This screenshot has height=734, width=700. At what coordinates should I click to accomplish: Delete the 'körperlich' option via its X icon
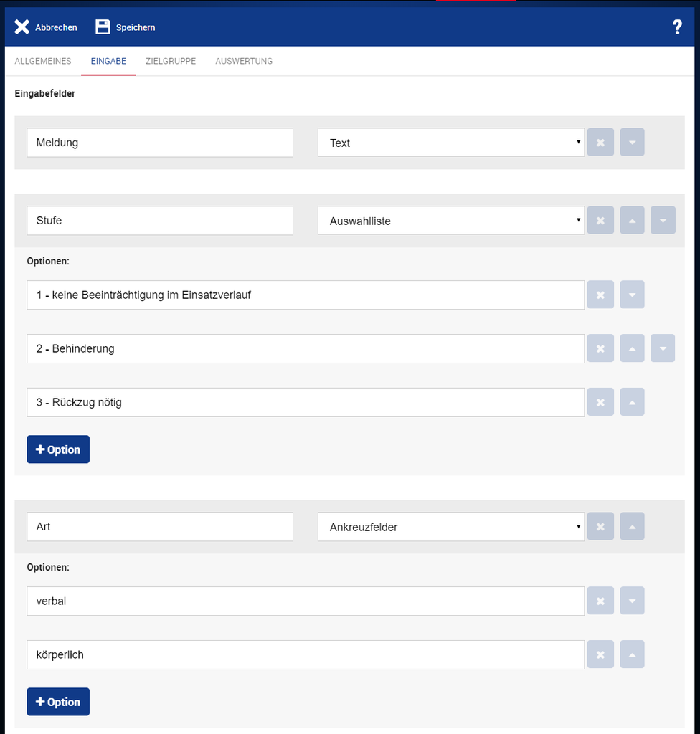coord(600,654)
